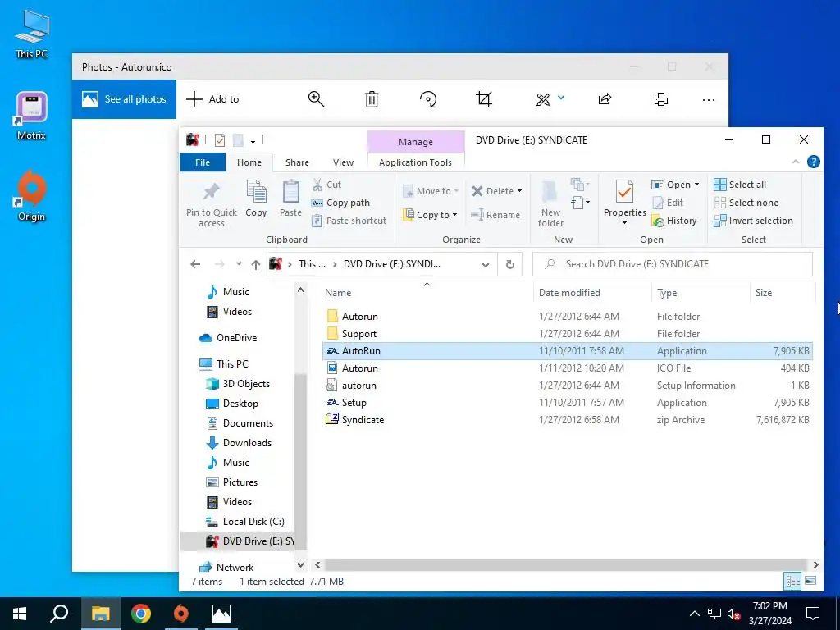
Task: Click the trash delete icon in Photos
Action: point(372,99)
